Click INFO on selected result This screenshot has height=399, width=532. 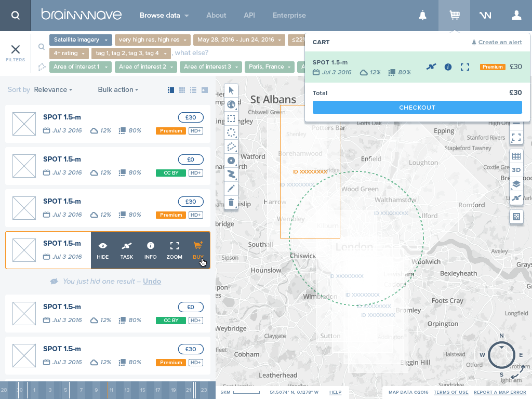click(150, 250)
